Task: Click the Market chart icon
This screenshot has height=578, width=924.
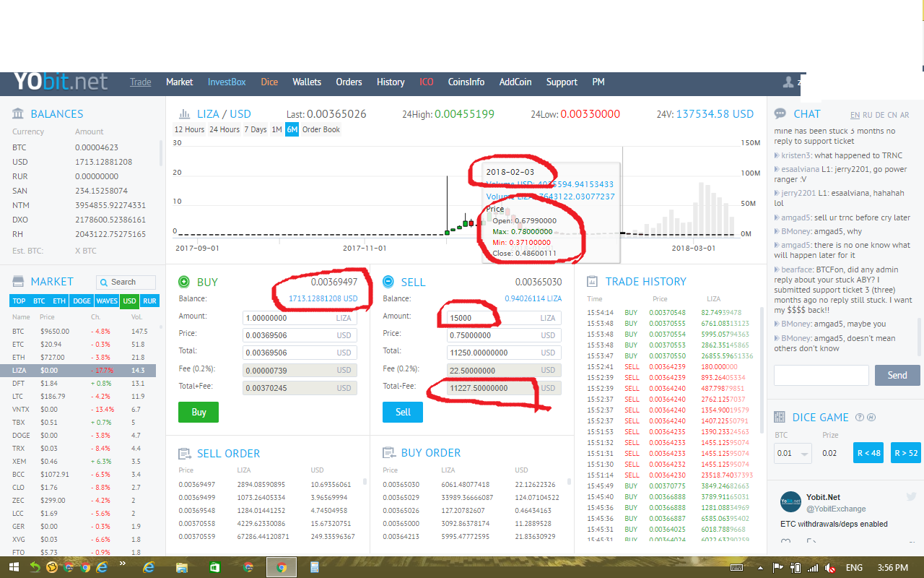Action: [x=18, y=282]
